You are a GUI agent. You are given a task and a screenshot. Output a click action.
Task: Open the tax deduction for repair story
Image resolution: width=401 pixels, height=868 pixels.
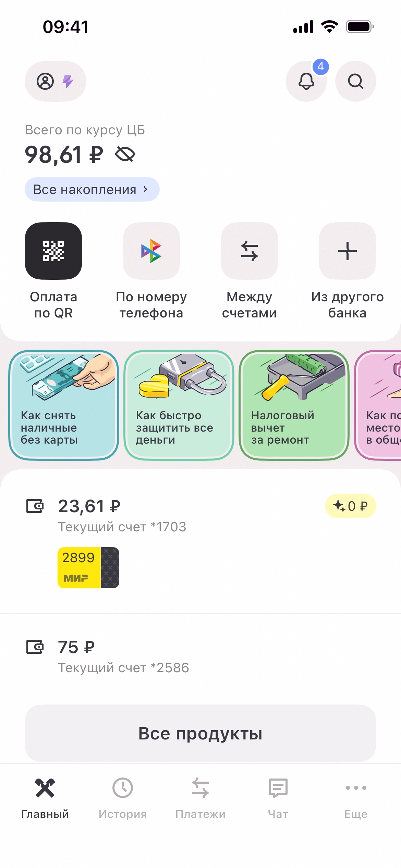(294, 405)
